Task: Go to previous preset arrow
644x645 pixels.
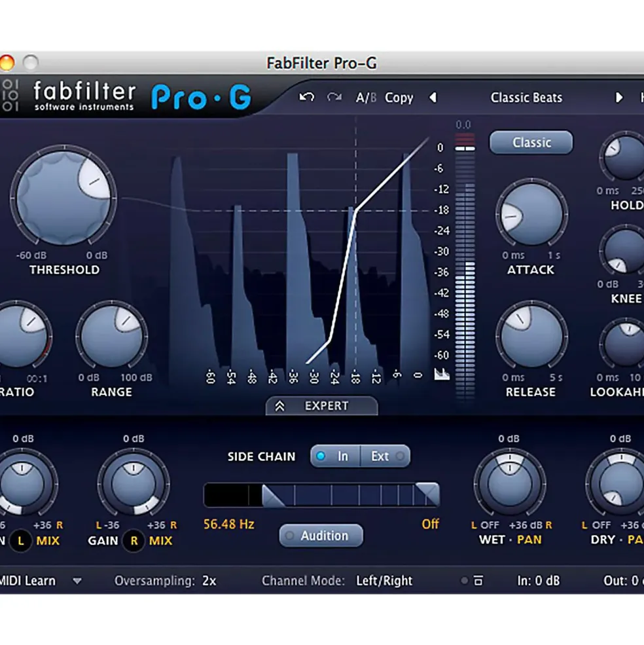Action: coord(433,98)
